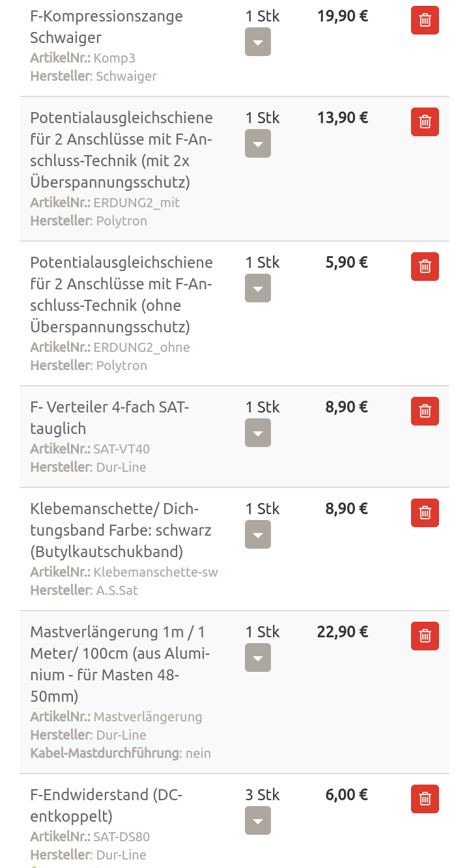469x868 pixels.
Task: Remove Mastverlängerung 1m from cart
Action: [x=425, y=636]
